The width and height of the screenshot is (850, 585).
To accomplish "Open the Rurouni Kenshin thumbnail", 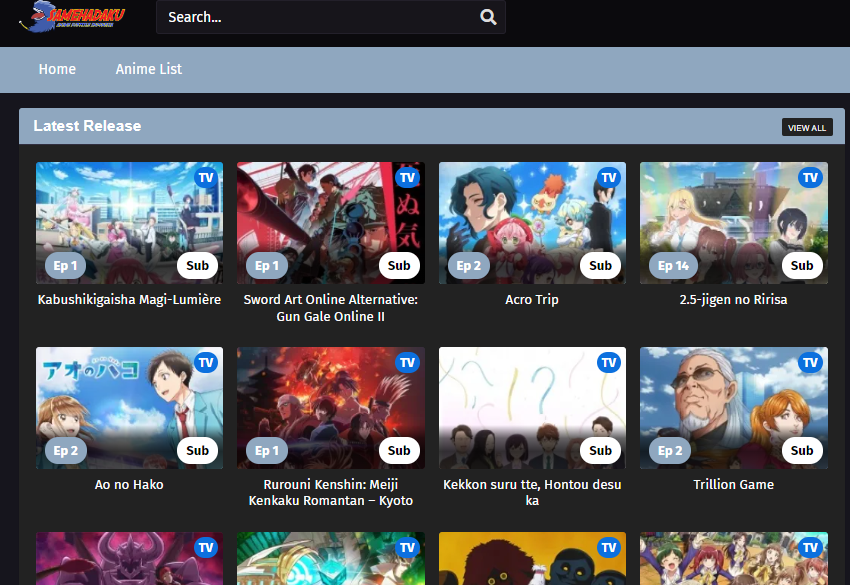I will [331, 408].
